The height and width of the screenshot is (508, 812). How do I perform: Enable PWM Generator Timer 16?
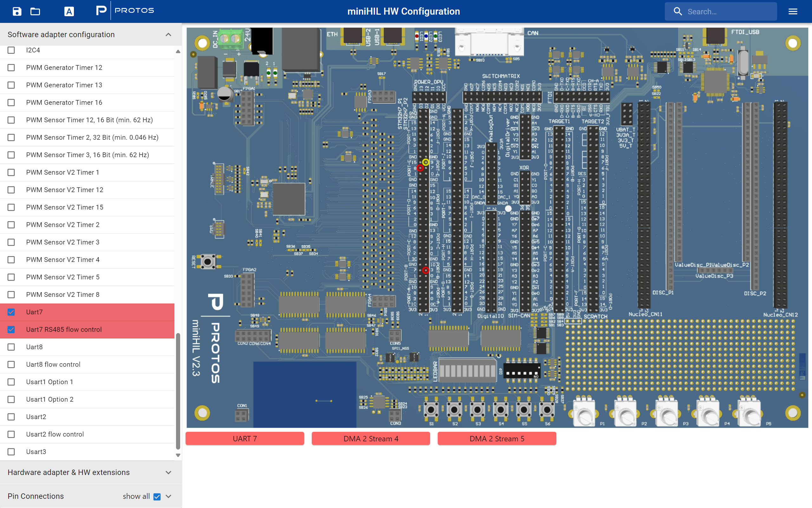pos(11,103)
